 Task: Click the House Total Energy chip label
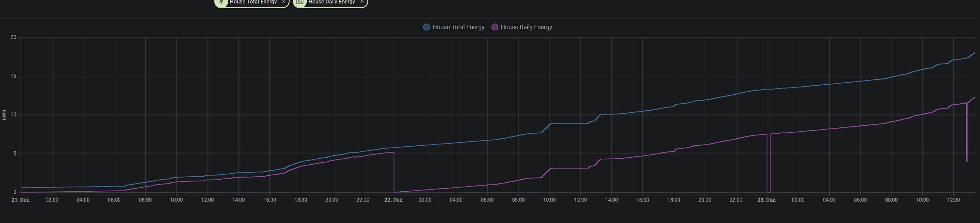pos(253,2)
